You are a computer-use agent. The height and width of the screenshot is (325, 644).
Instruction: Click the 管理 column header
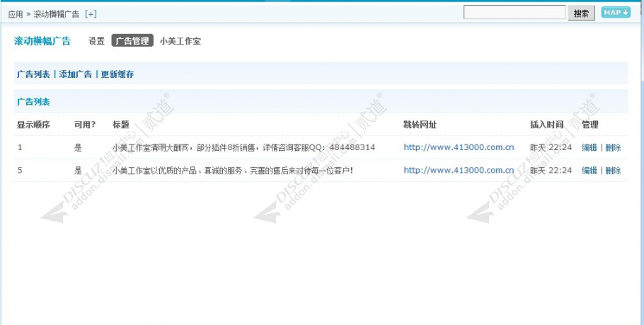point(590,125)
